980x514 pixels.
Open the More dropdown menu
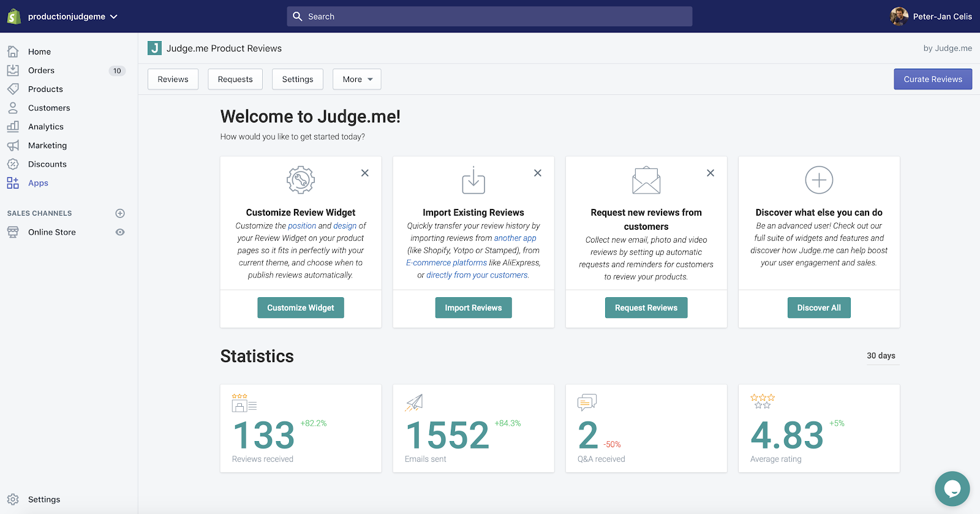coord(357,79)
